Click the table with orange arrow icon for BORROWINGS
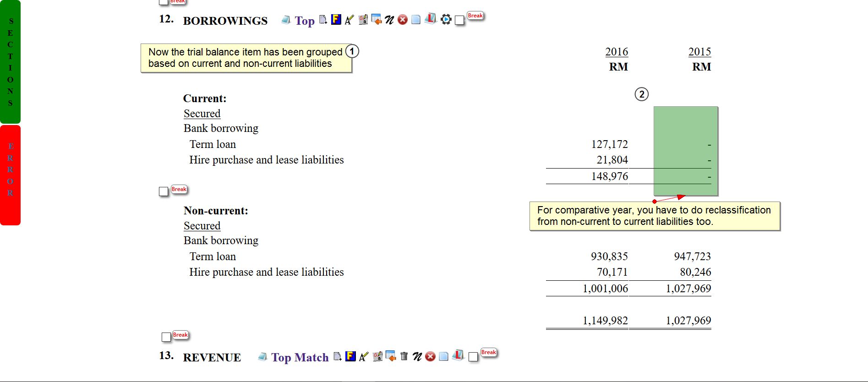The width and height of the screenshot is (868, 382). [376, 20]
